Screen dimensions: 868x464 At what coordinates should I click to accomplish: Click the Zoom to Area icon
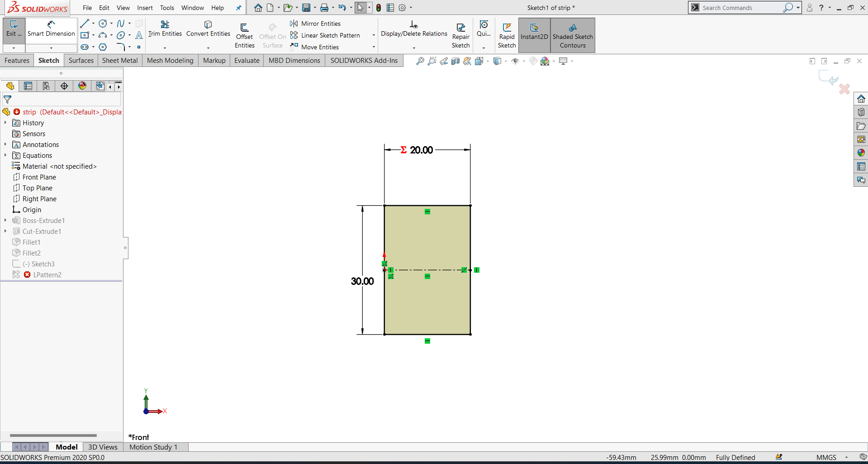432,61
